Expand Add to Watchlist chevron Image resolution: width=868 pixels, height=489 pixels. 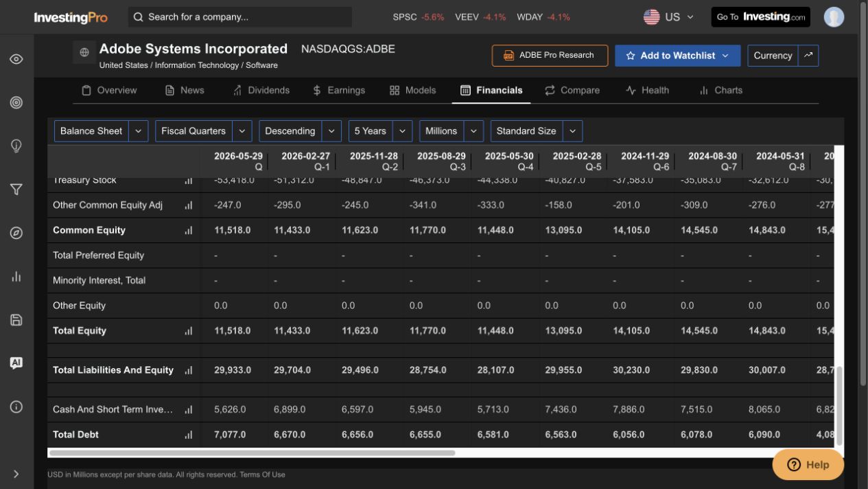pyautogui.click(x=725, y=56)
